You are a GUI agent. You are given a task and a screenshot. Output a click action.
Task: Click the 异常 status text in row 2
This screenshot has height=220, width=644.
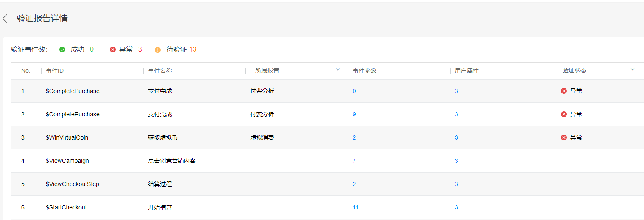pyautogui.click(x=576, y=114)
